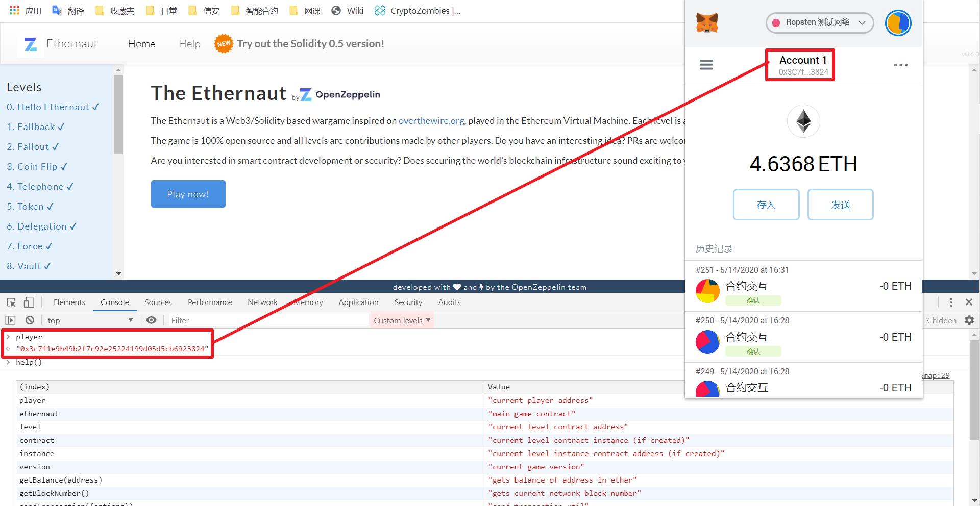The height and width of the screenshot is (506, 980).
Task: Open the Custom levels dropdown
Action: [x=402, y=320]
